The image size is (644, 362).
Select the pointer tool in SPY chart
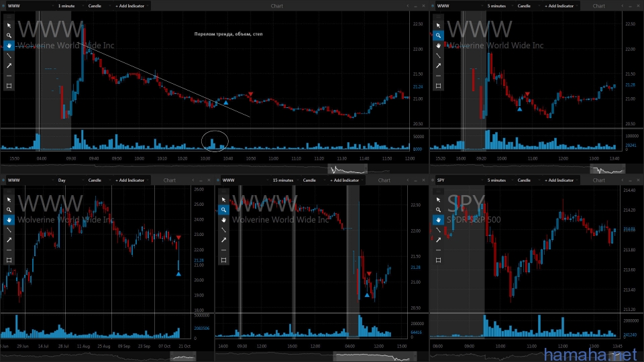click(x=438, y=200)
